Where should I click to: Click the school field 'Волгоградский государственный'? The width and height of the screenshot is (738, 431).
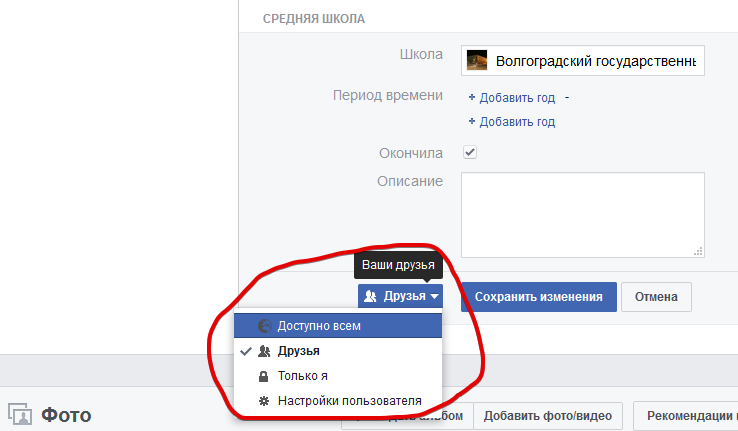(583, 61)
